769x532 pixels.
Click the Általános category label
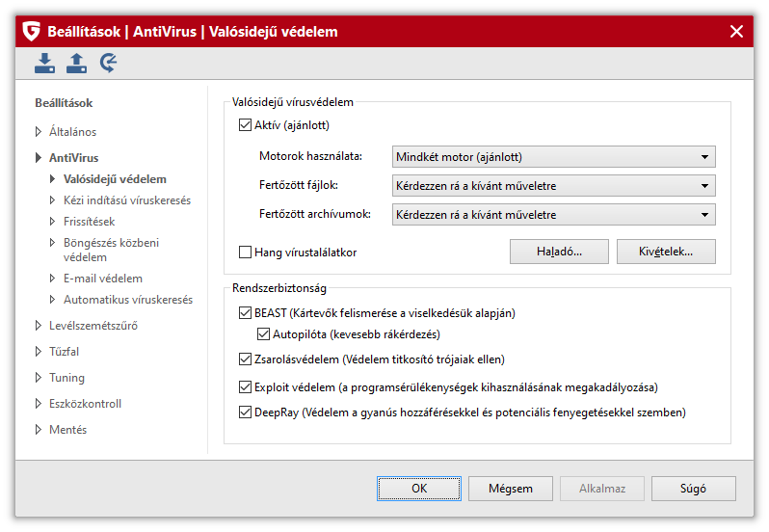72,131
